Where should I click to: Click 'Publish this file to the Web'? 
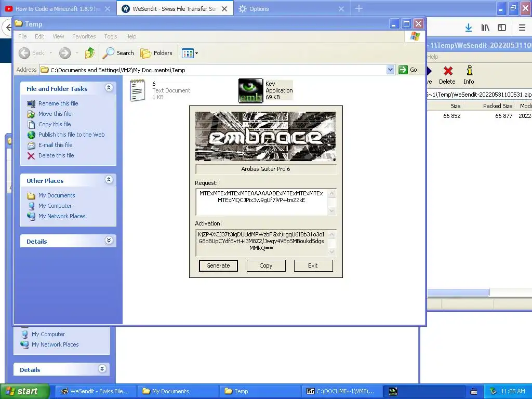point(71,135)
